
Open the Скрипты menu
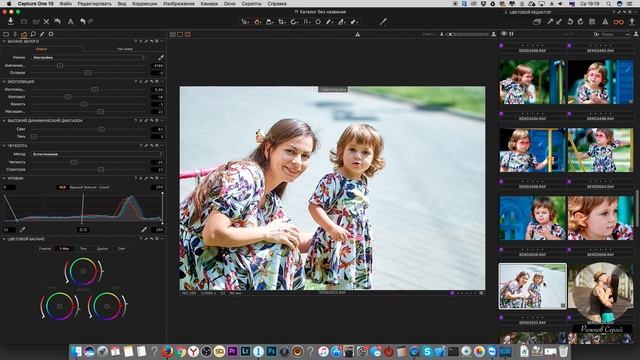click(x=251, y=3)
